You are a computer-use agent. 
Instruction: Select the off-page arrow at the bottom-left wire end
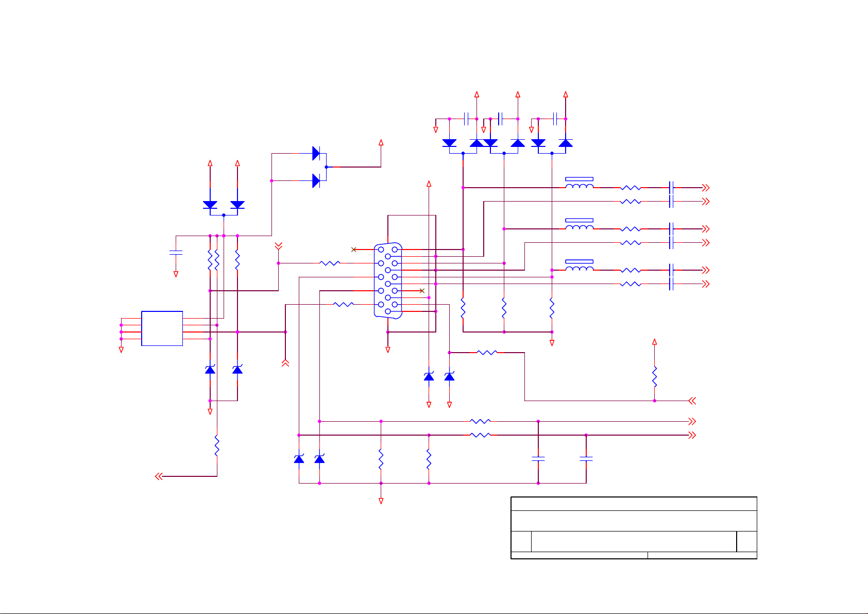[159, 476]
